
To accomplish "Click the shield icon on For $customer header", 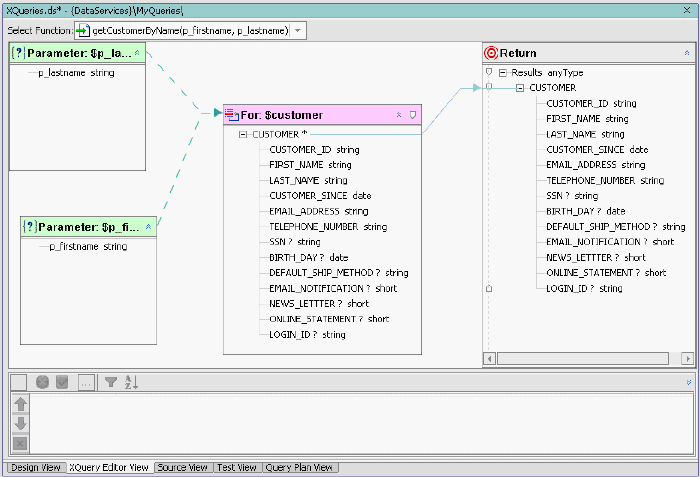I will [x=413, y=115].
